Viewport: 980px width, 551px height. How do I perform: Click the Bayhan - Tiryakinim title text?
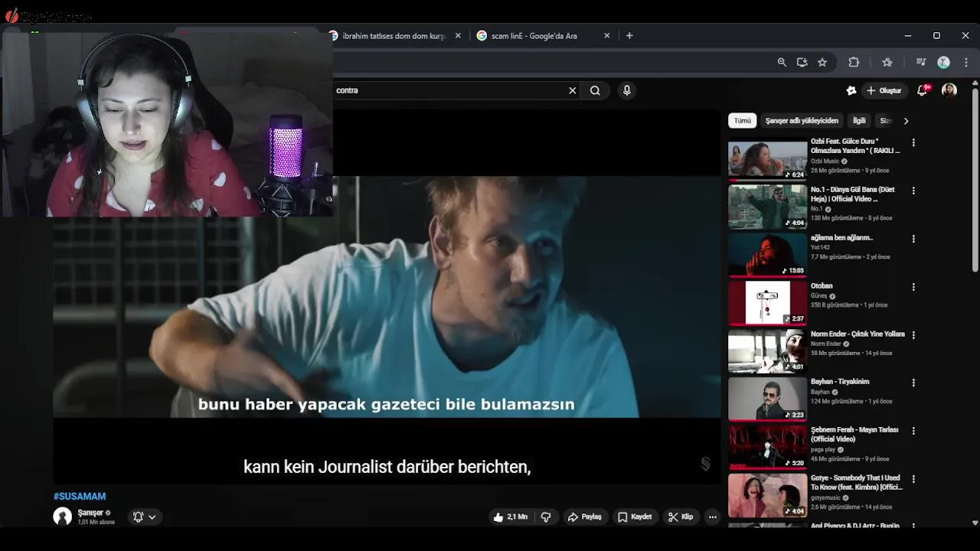[x=840, y=382]
